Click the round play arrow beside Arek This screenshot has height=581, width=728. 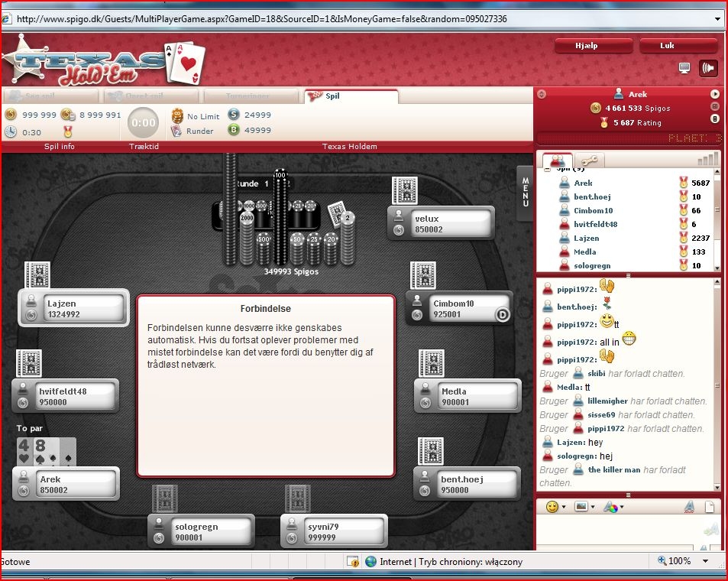(715, 94)
